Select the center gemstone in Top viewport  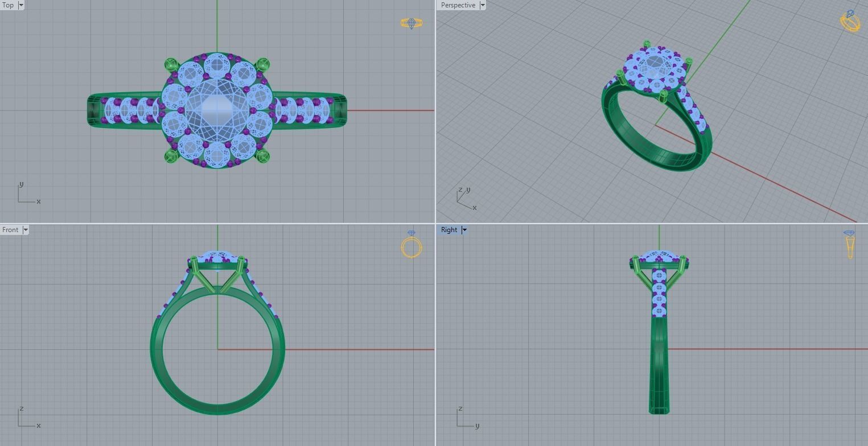click(217, 110)
